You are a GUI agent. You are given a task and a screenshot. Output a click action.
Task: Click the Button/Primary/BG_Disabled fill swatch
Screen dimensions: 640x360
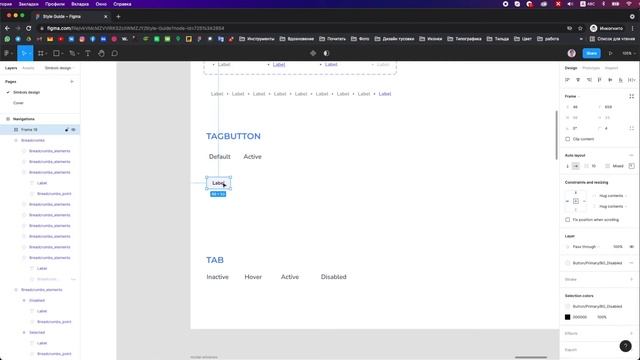(567, 263)
